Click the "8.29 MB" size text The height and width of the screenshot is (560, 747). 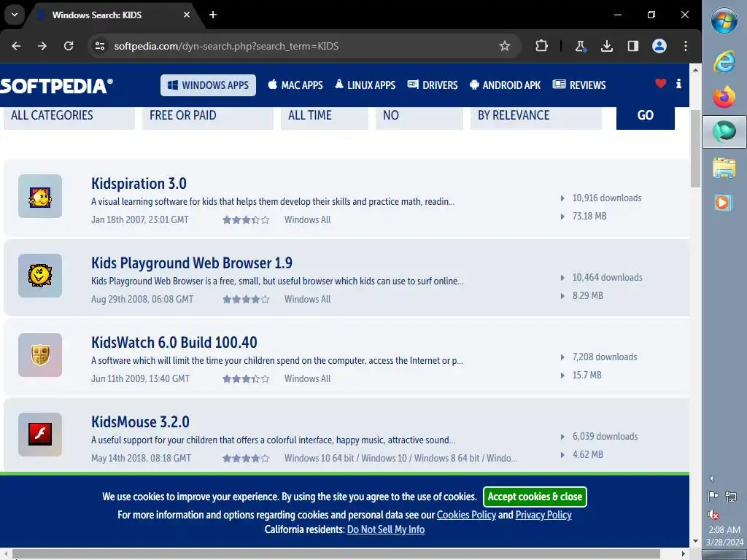(587, 296)
